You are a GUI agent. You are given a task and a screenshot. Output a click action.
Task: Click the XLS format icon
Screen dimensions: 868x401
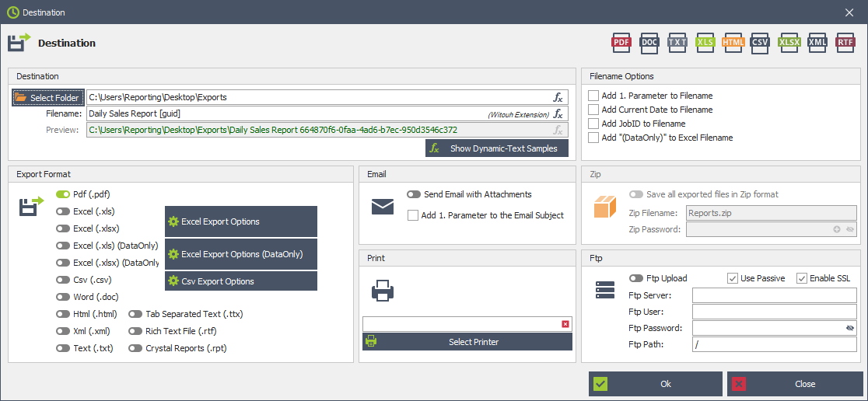(705, 42)
